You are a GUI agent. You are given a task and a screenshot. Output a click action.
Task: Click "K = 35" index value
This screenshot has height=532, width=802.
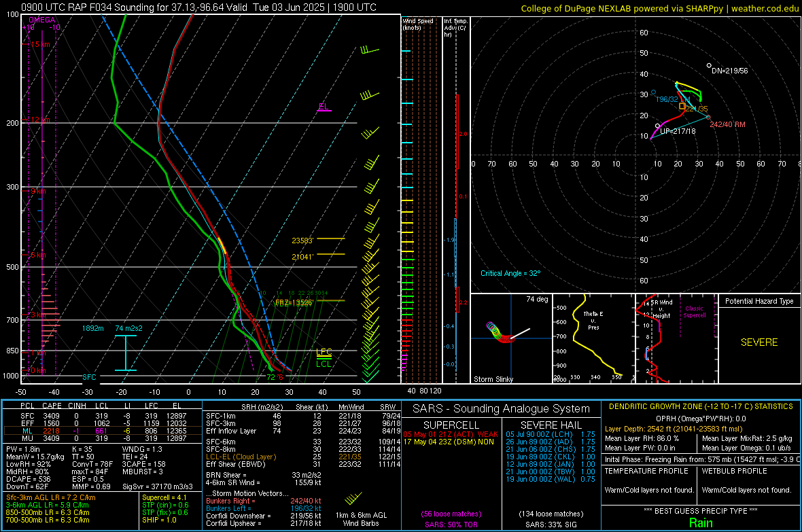tap(82, 449)
